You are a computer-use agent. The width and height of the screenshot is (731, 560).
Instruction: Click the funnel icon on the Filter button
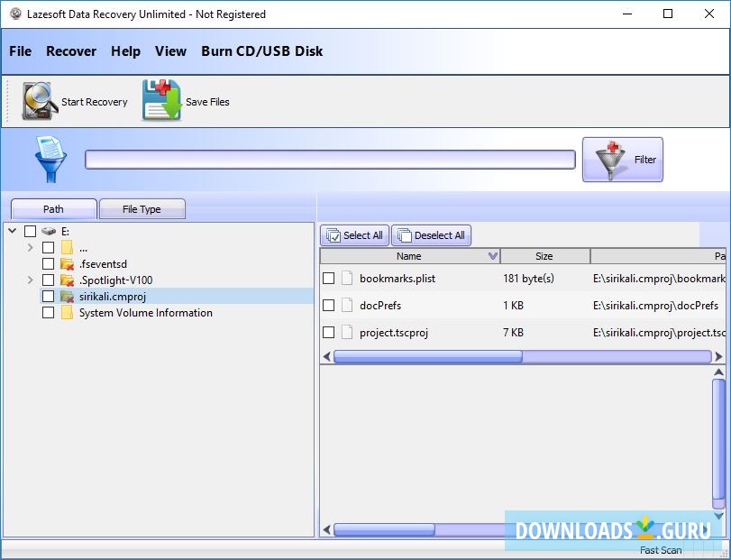[610, 160]
